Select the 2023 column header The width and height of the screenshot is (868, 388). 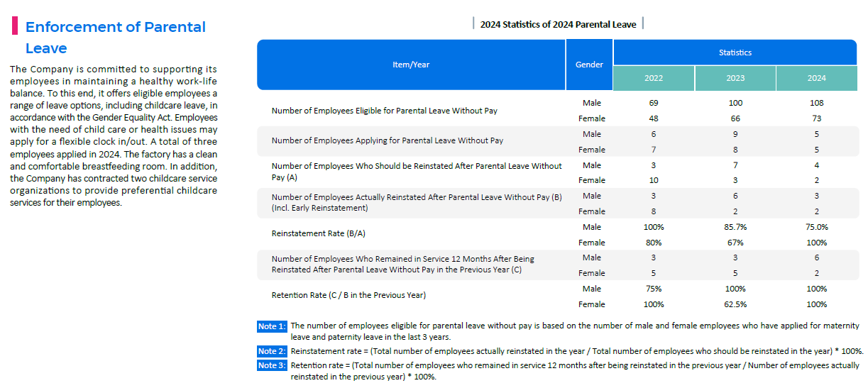point(735,78)
